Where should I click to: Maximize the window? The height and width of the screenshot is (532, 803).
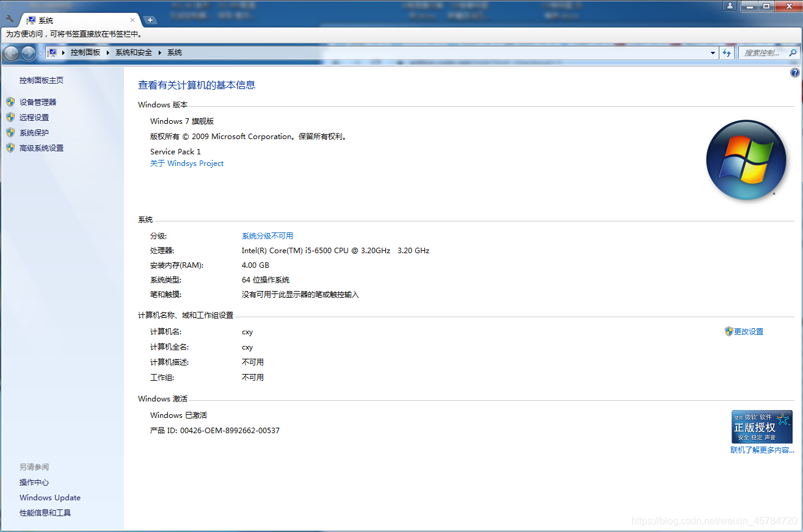point(766,5)
